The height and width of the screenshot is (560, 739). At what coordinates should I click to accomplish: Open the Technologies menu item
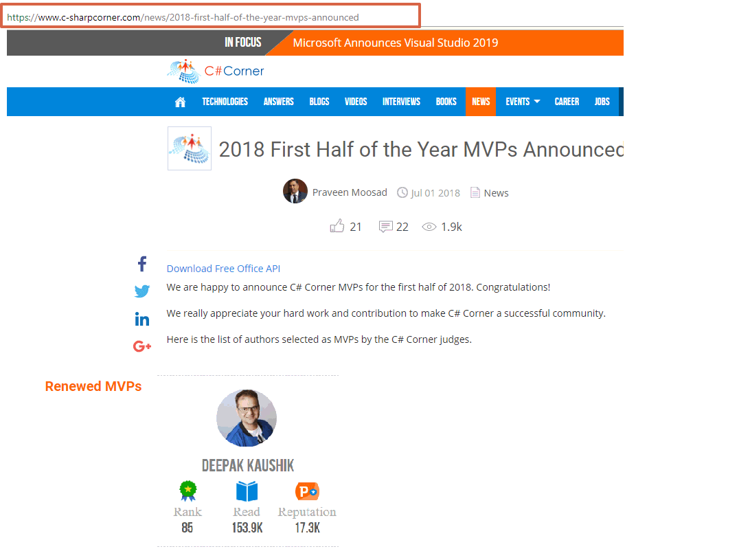point(225,102)
